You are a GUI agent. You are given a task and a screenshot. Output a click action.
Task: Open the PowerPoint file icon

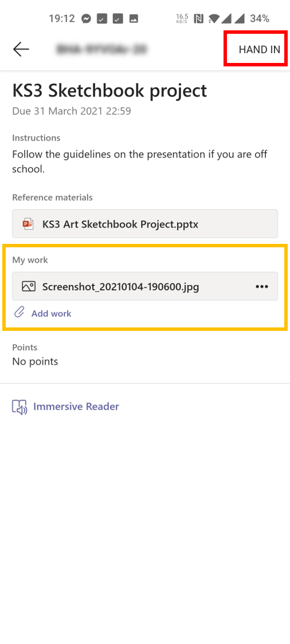(28, 224)
